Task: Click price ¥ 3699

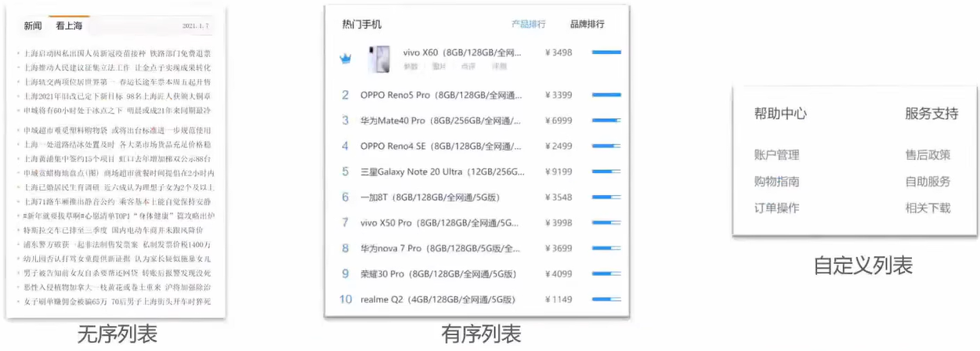Action: point(558,248)
